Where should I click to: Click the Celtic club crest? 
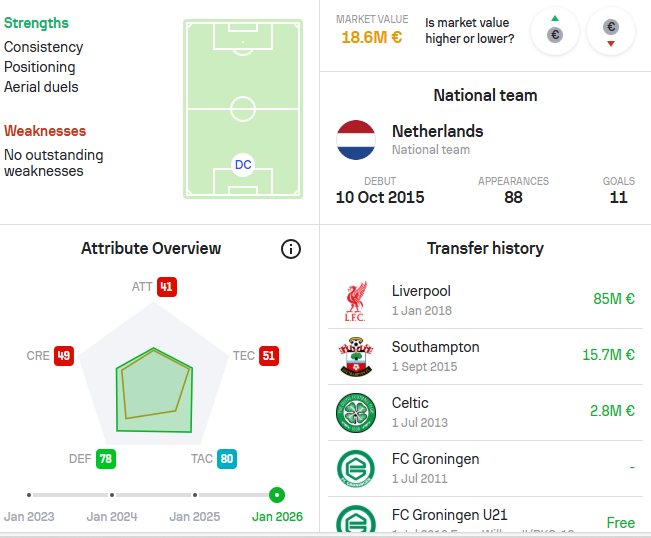[x=355, y=412]
